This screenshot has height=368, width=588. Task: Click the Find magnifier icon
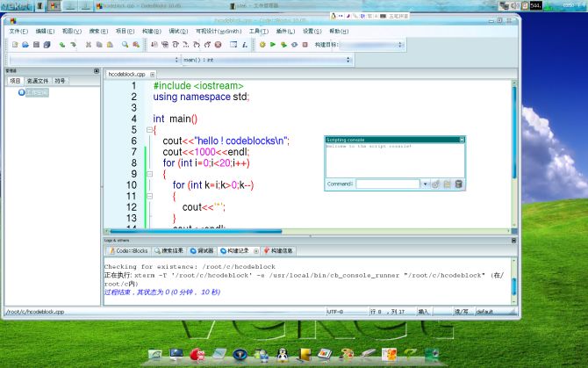pyautogui.click(x=125, y=45)
